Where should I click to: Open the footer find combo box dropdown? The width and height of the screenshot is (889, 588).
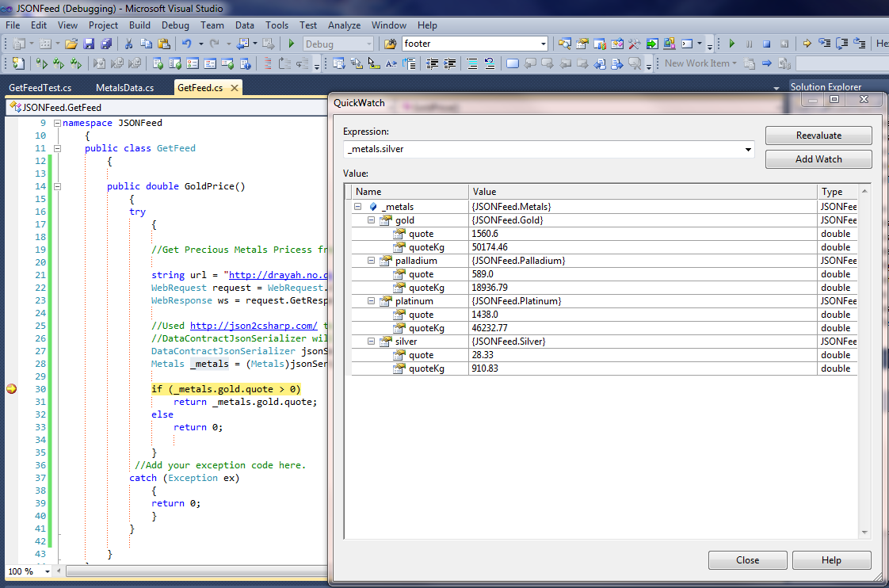pyautogui.click(x=544, y=44)
